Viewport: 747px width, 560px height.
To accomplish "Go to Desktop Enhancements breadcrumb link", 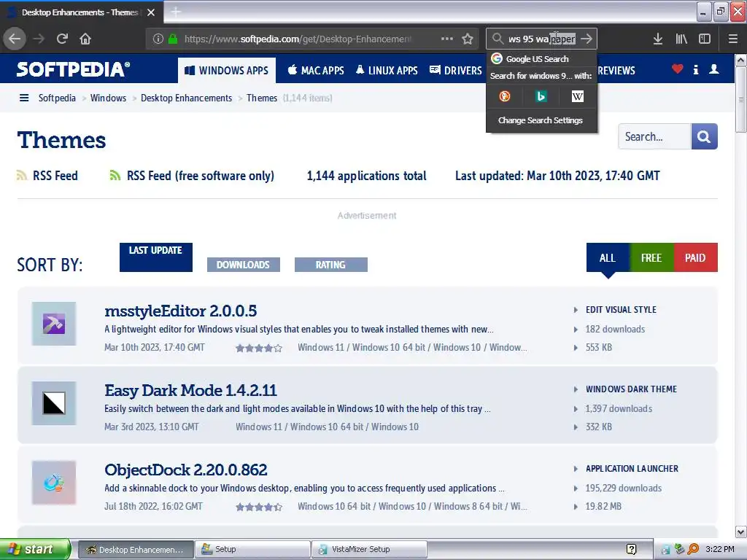I will (186, 98).
